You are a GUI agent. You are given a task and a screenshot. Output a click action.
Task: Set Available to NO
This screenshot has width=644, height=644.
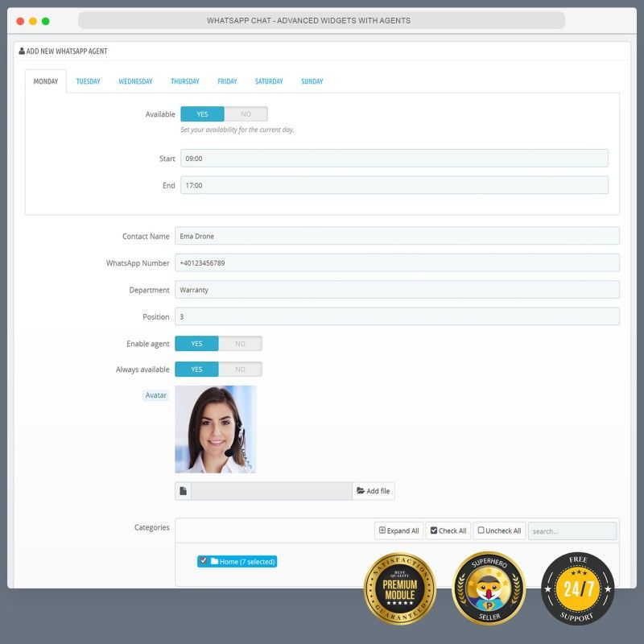coord(246,114)
